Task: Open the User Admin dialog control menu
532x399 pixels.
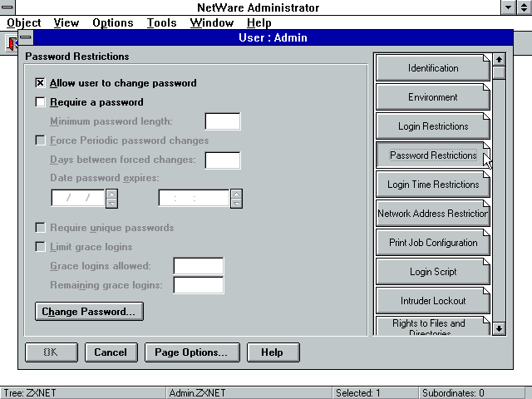Action: pos(26,37)
